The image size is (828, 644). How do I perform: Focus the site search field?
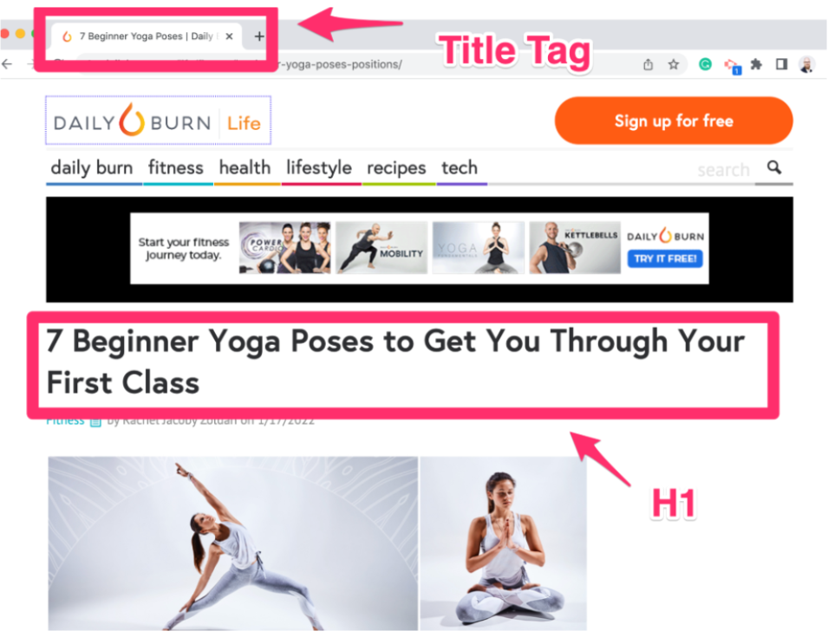click(x=723, y=170)
